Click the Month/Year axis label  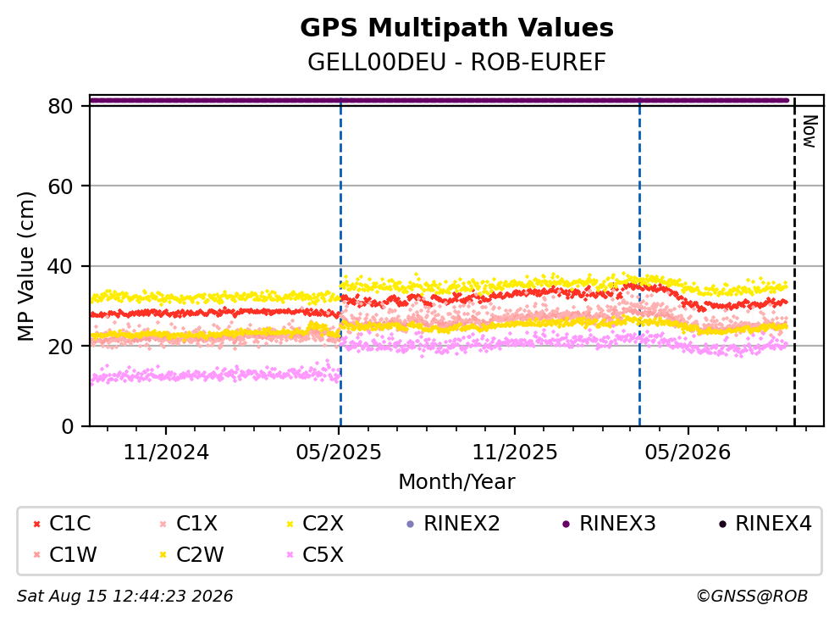tap(456, 482)
